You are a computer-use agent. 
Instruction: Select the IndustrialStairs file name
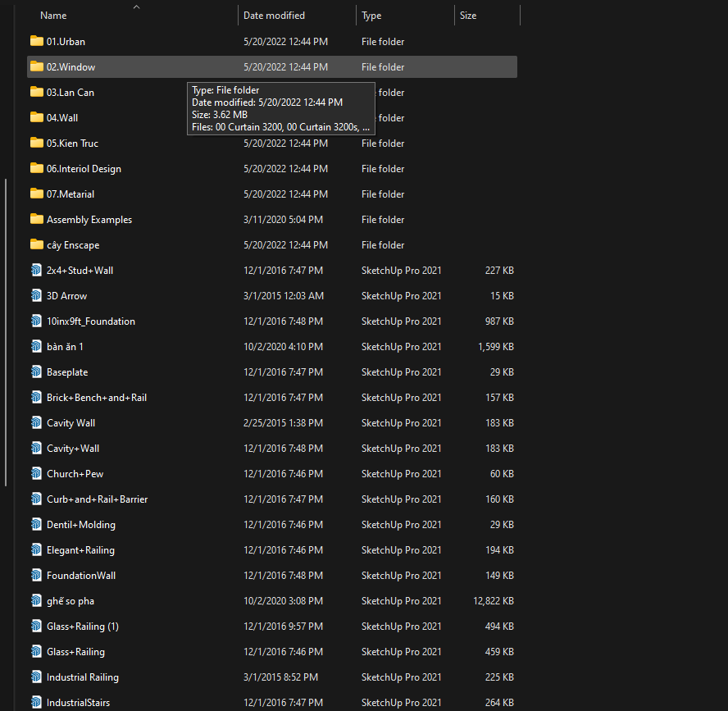point(78,703)
